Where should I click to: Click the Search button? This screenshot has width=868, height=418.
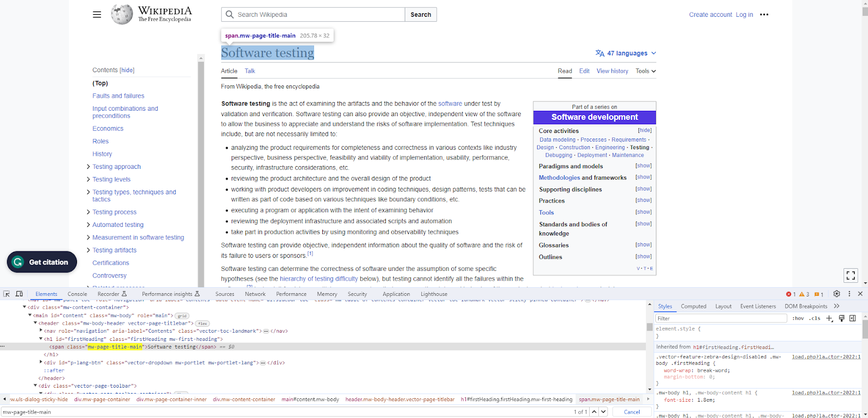click(x=421, y=15)
